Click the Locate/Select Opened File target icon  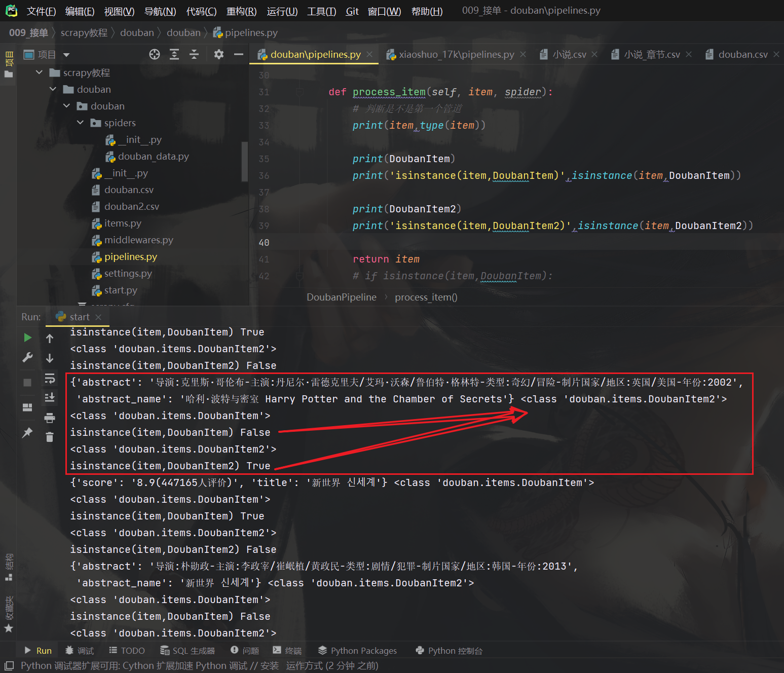[155, 54]
